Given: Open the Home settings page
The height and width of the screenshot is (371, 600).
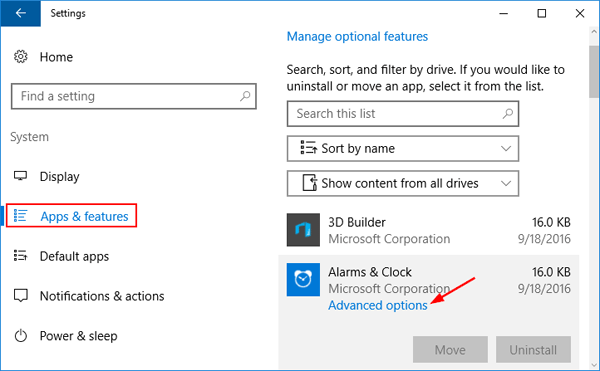Looking at the screenshot, I should [x=56, y=57].
